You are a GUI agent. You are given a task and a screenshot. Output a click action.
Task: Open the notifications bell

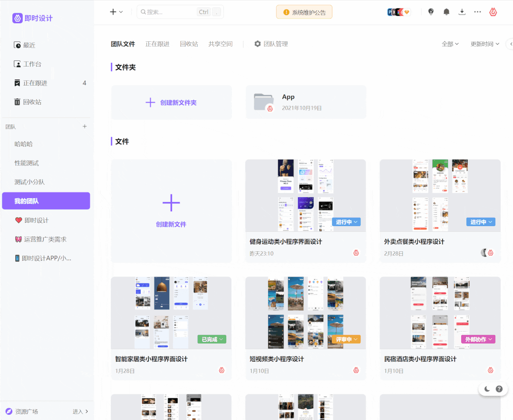[x=446, y=12]
